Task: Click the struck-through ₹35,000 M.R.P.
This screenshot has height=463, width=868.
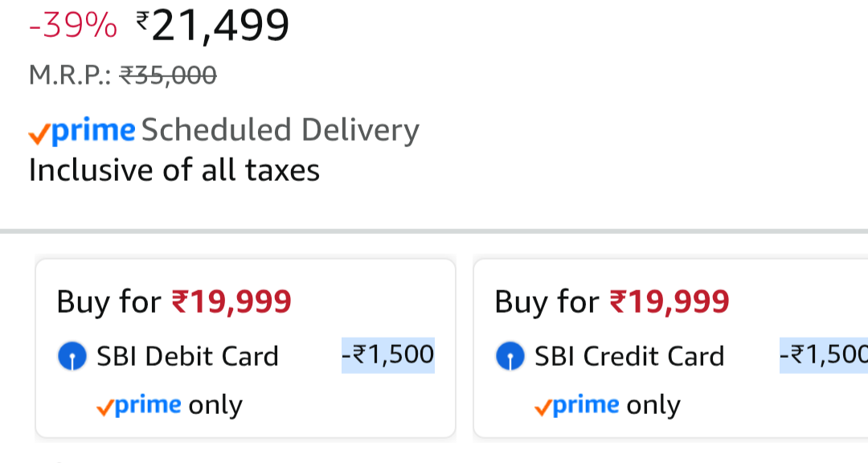Action: pyautogui.click(x=168, y=76)
